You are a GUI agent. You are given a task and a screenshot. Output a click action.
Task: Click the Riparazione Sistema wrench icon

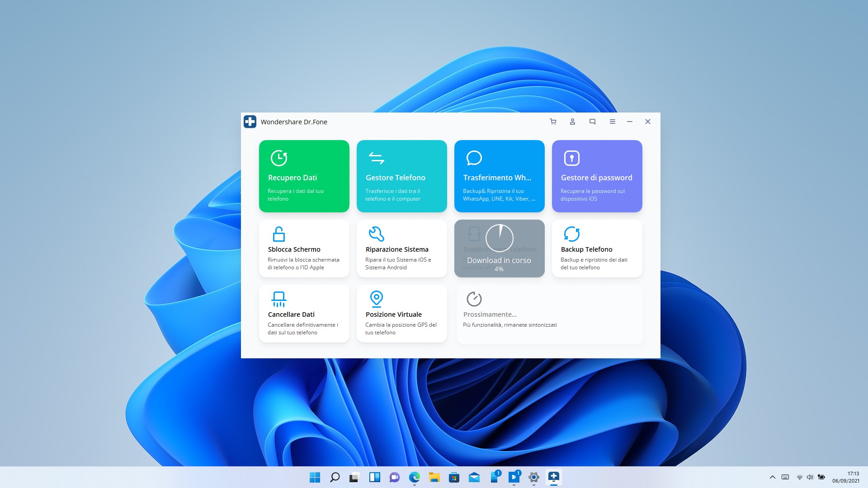[x=376, y=234]
